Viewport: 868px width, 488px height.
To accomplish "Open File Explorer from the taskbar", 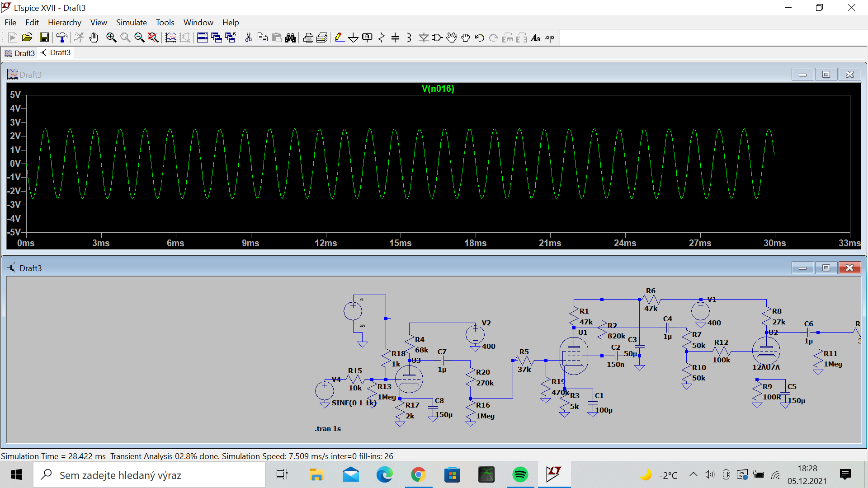I will tap(316, 474).
